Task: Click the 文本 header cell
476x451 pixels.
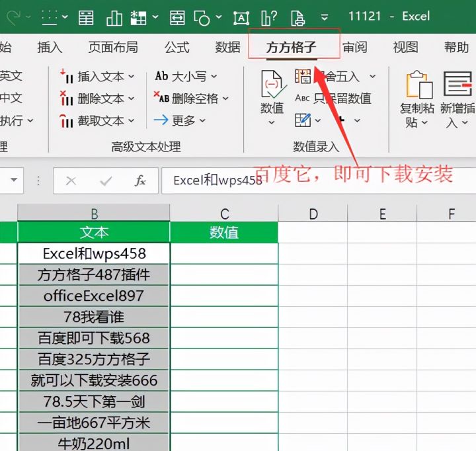Action: [94, 232]
